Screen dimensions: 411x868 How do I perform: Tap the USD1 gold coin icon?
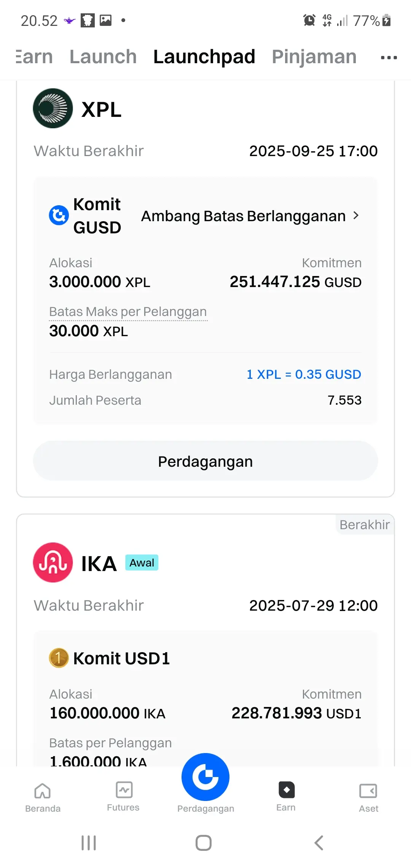(59, 658)
